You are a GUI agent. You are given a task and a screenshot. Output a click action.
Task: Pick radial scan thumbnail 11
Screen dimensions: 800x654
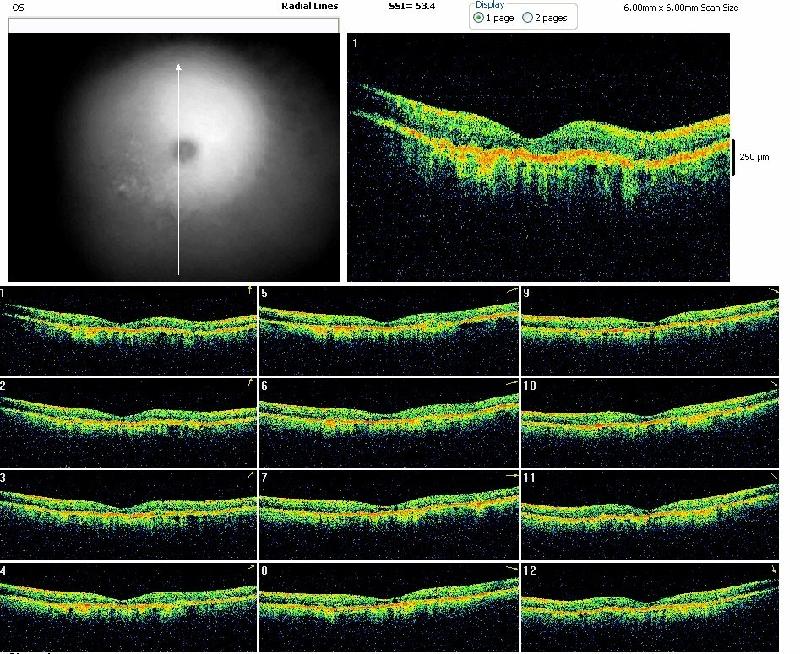(650, 513)
